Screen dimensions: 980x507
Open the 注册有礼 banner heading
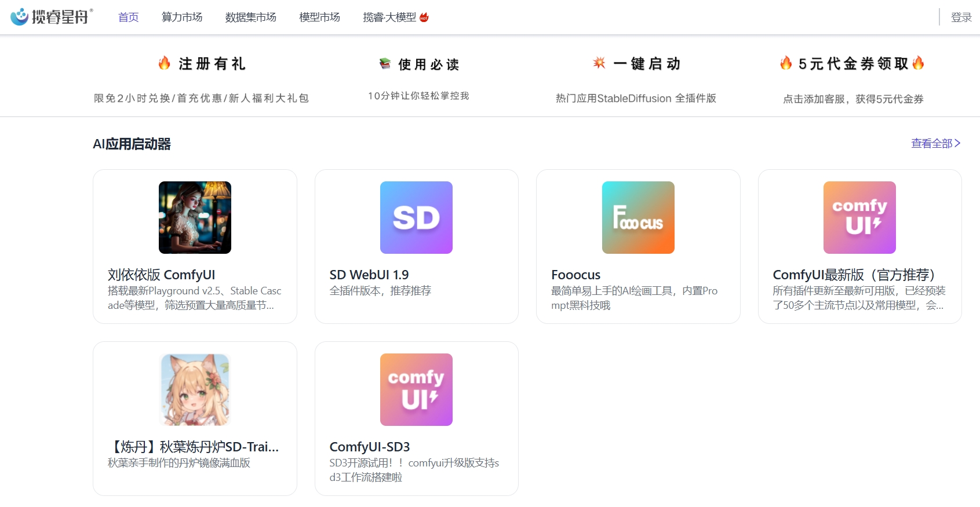[212, 64]
